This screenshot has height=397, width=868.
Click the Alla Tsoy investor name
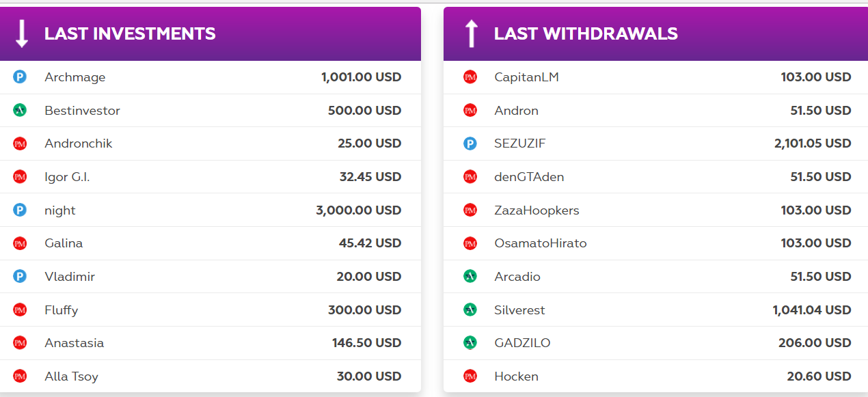(x=71, y=377)
